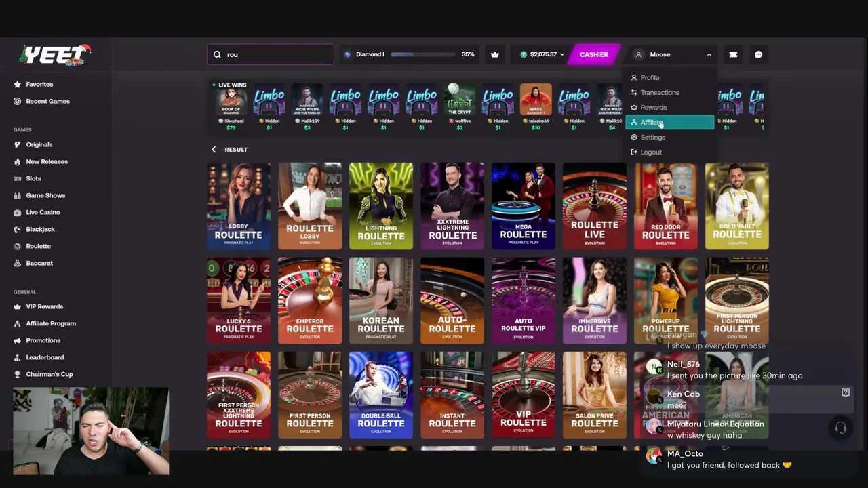Open the Leaderboard sidebar link
Image resolution: width=868 pixels, height=488 pixels.
pos(45,357)
